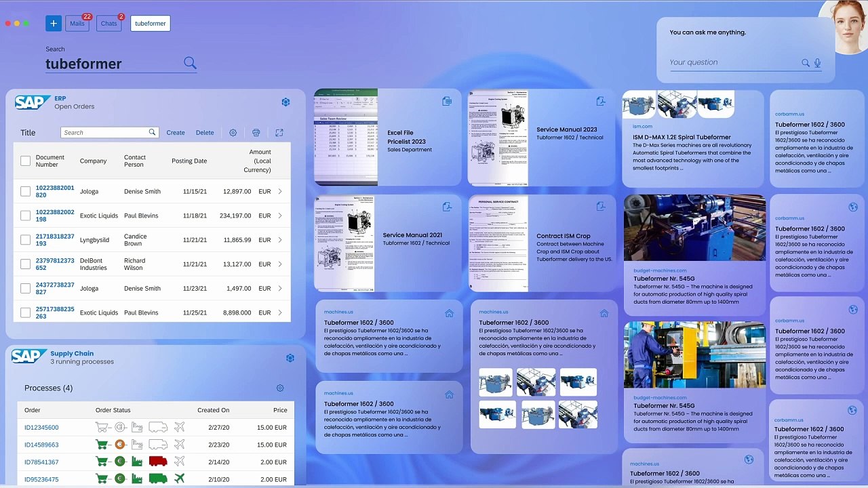868x488 pixels.
Task: Open document number 21718318237193 link
Action: 55,240
